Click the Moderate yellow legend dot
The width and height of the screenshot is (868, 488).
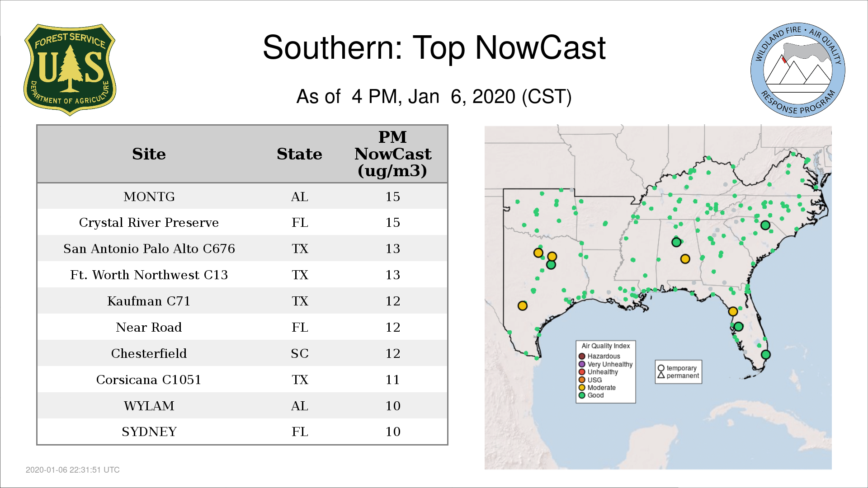582,388
